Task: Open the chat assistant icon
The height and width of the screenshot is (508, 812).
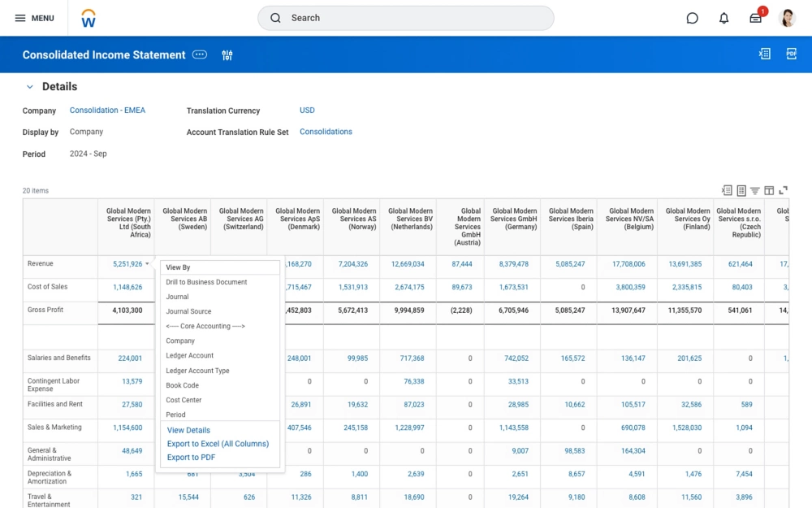Action: pos(692,18)
